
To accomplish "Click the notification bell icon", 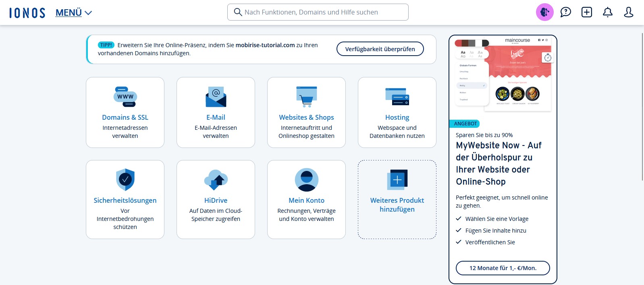I will click(x=607, y=12).
